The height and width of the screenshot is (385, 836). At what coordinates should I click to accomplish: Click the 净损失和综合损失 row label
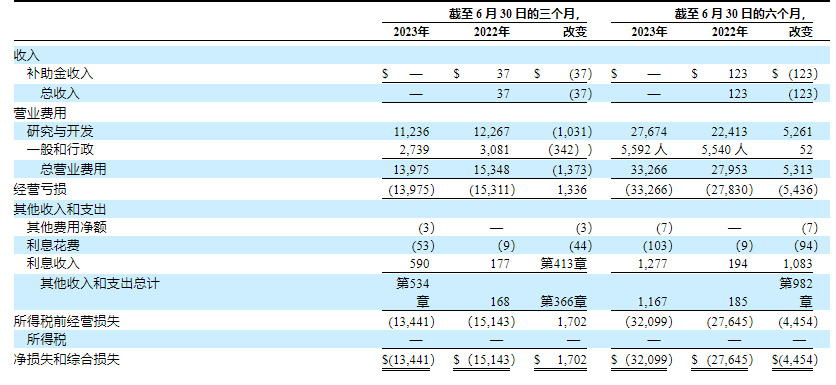[x=67, y=359]
